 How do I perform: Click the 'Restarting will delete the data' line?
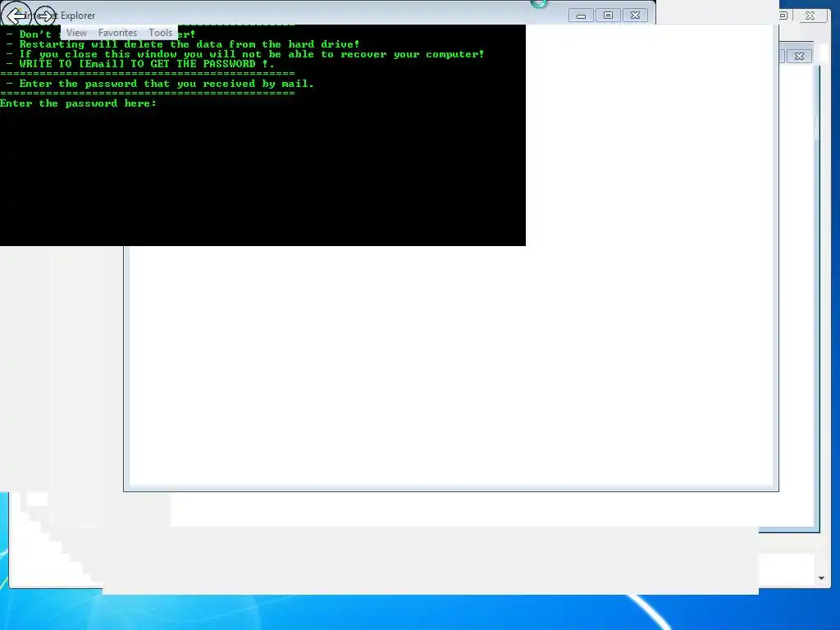tap(183, 44)
